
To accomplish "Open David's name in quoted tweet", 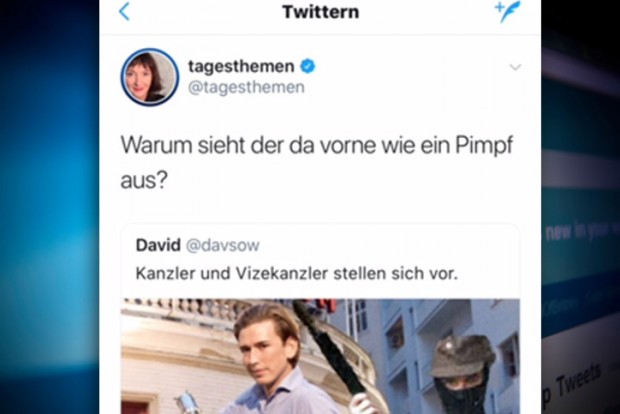I will [158, 245].
